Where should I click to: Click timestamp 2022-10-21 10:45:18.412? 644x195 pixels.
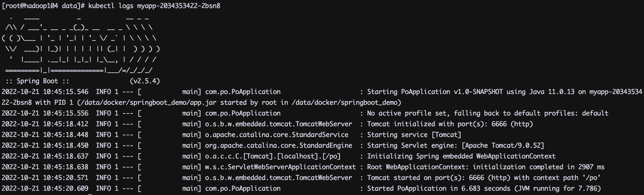point(45,124)
